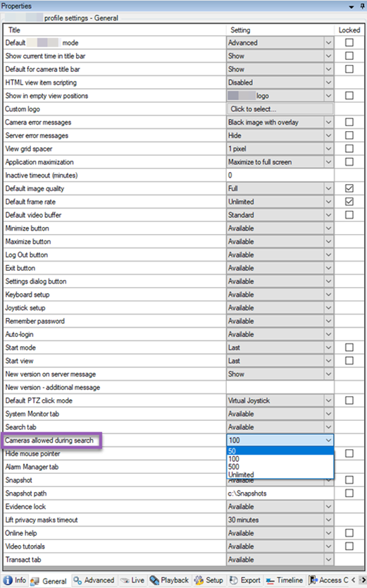367x588 pixels.
Task: Open Show in empty view positions dropdown
Action: click(328, 96)
